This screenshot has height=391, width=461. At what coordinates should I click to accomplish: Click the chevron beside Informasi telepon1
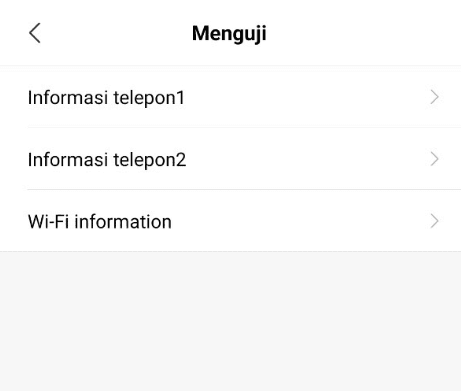434,97
